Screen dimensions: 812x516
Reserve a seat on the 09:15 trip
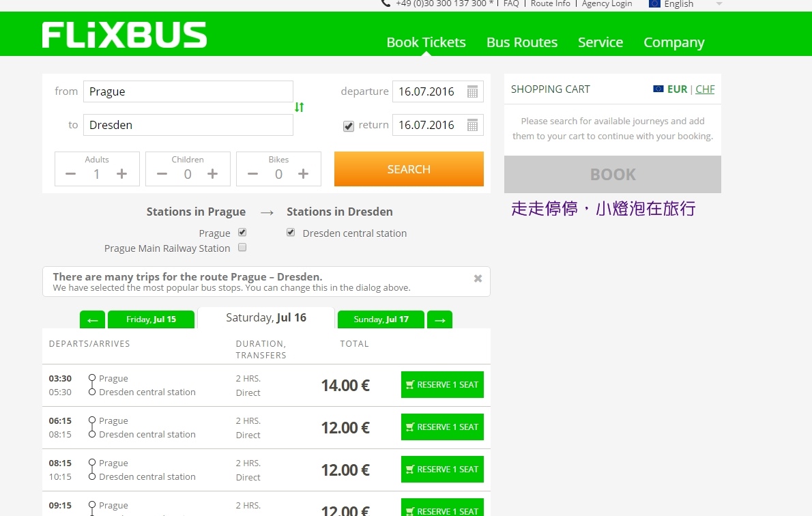tap(442, 508)
